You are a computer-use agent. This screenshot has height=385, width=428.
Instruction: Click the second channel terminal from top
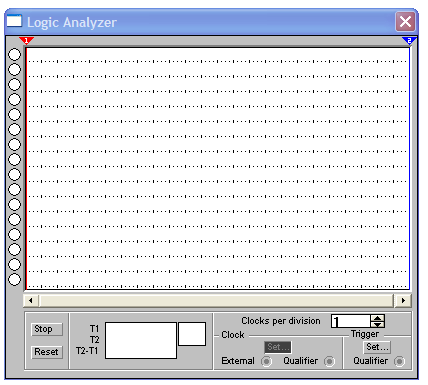[x=14, y=69]
